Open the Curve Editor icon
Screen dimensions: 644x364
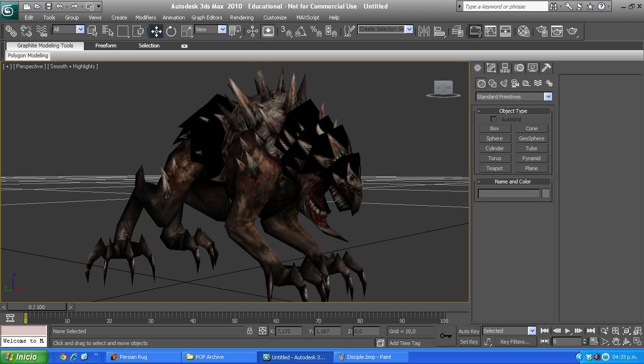point(491,31)
